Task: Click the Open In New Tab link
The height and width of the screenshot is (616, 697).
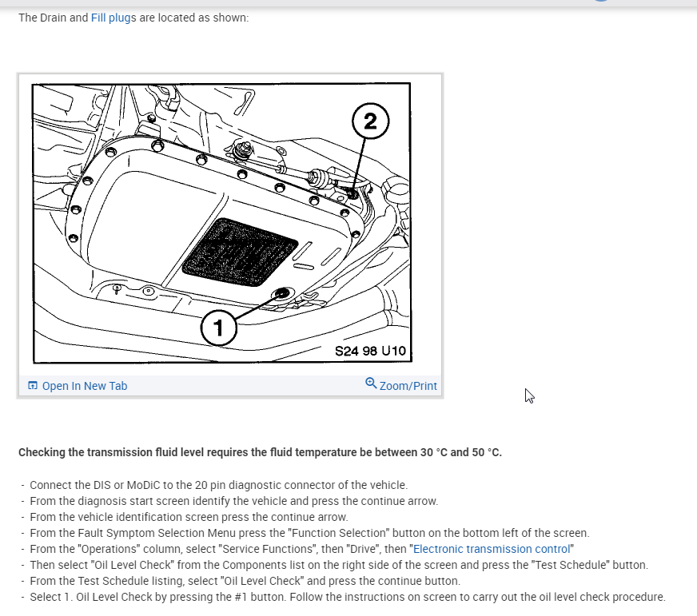Action: 85,386
